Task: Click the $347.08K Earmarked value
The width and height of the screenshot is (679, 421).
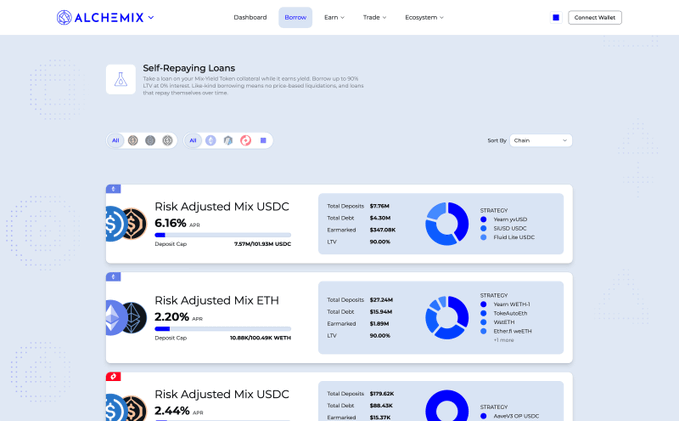Action: [382, 230]
